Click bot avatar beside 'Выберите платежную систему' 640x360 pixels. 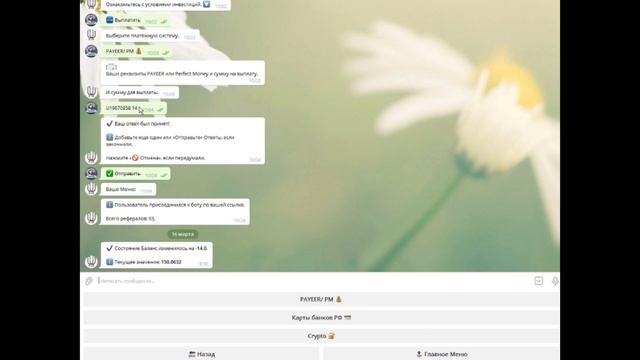pos(91,35)
